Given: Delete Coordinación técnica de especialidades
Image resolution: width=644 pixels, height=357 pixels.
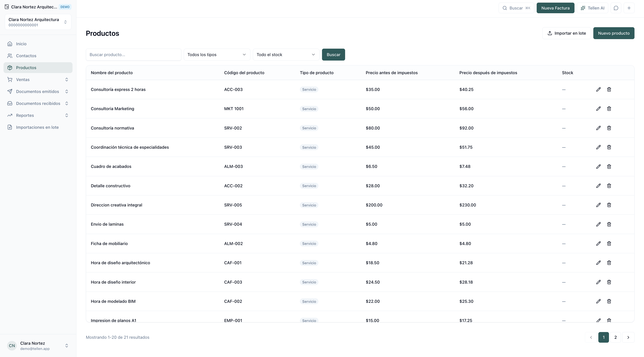Looking at the screenshot, I should (609, 147).
